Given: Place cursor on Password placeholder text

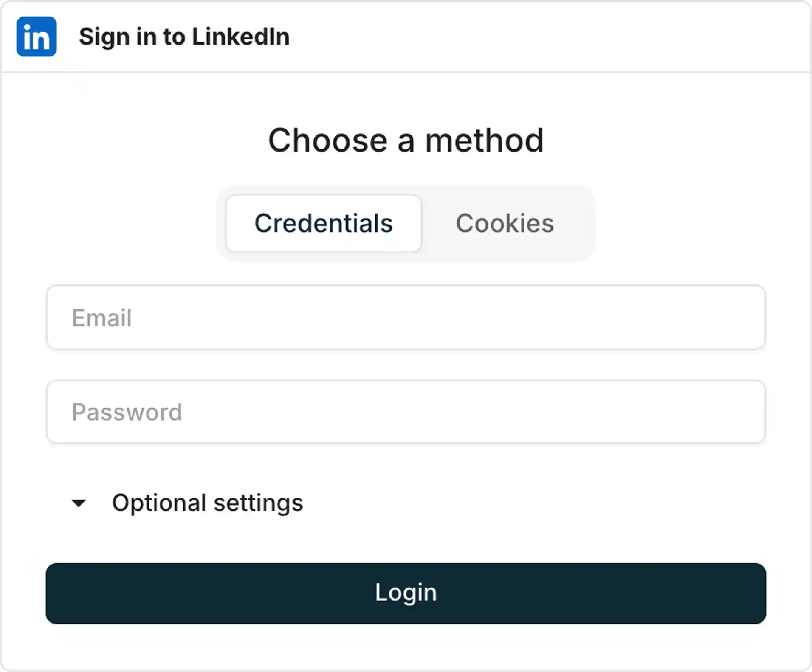Looking at the screenshot, I should (127, 412).
